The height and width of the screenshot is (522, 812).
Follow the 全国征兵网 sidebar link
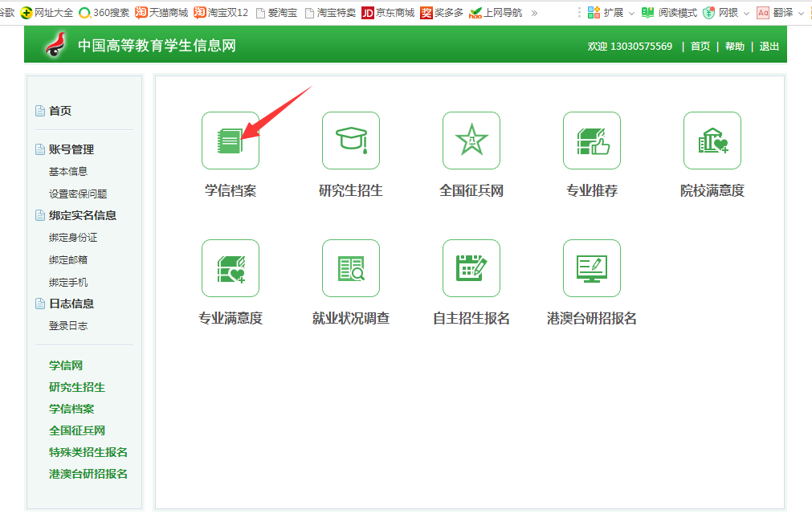coord(77,431)
